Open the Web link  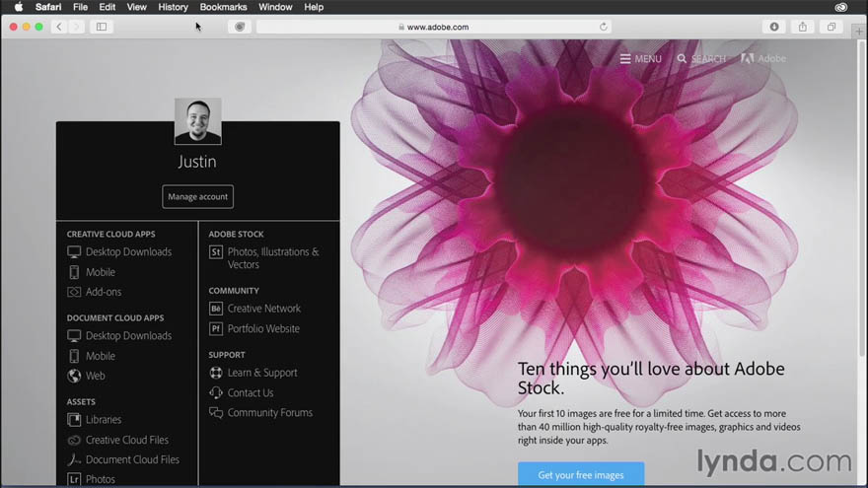point(96,376)
